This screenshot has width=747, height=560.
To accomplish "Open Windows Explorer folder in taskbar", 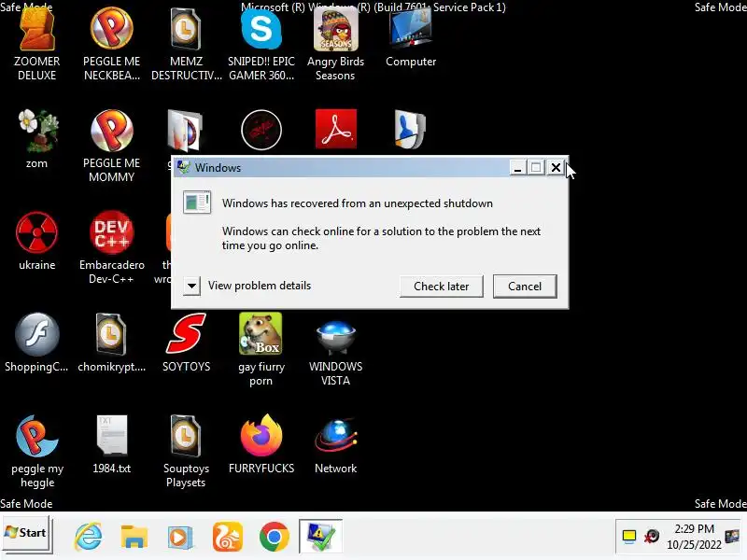I will tap(134, 537).
